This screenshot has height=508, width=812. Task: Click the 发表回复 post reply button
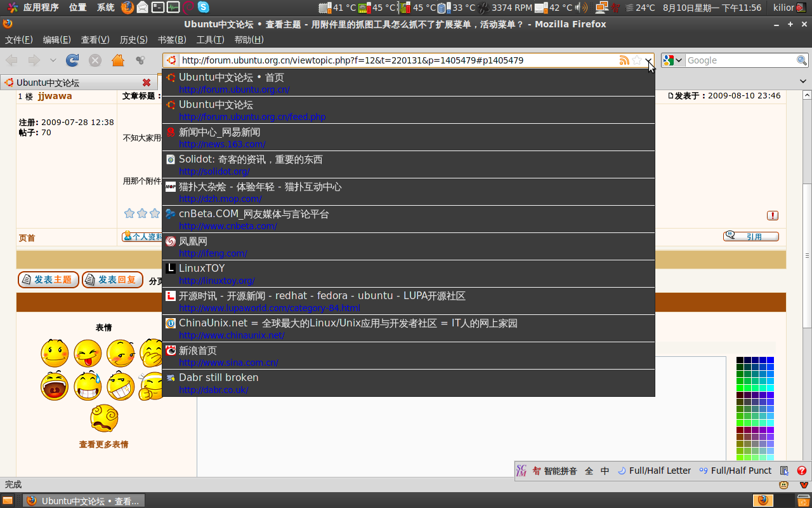coord(112,279)
